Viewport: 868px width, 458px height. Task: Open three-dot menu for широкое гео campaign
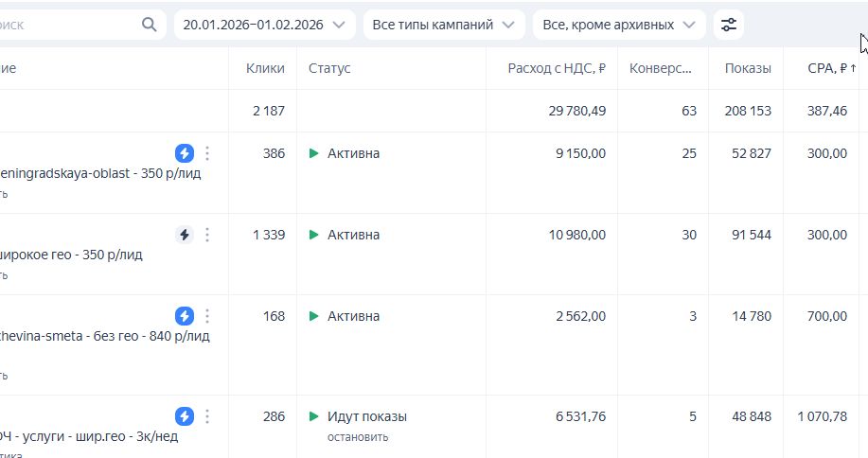[x=207, y=235]
